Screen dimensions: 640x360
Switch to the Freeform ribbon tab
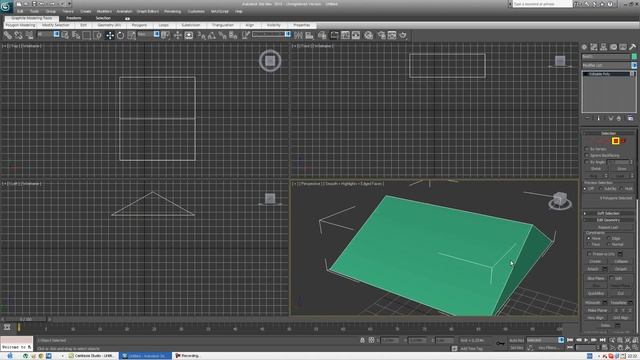[x=73, y=18]
